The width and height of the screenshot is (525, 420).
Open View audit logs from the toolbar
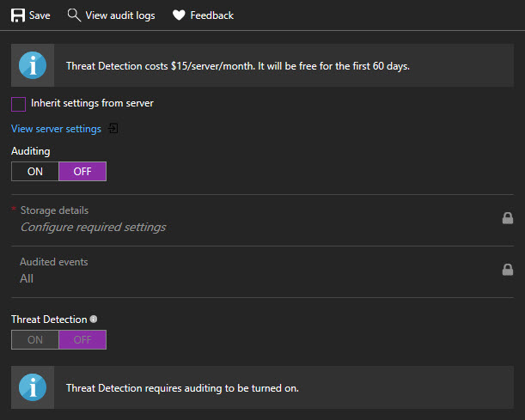coord(120,15)
